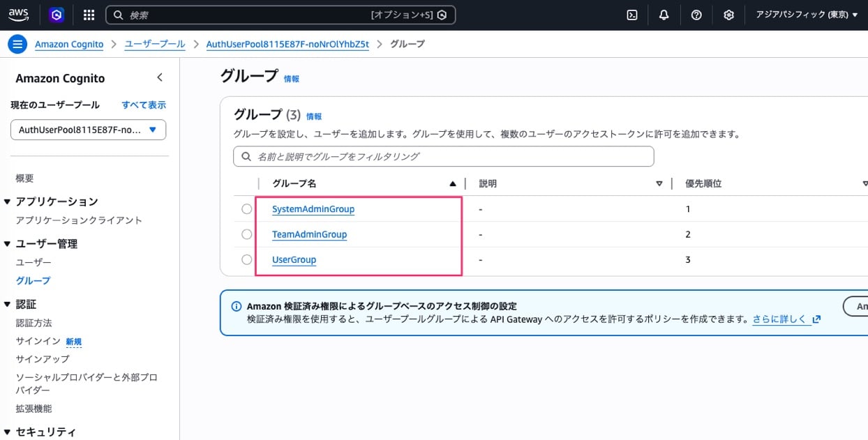Select the UserGroup radio button

[246, 259]
